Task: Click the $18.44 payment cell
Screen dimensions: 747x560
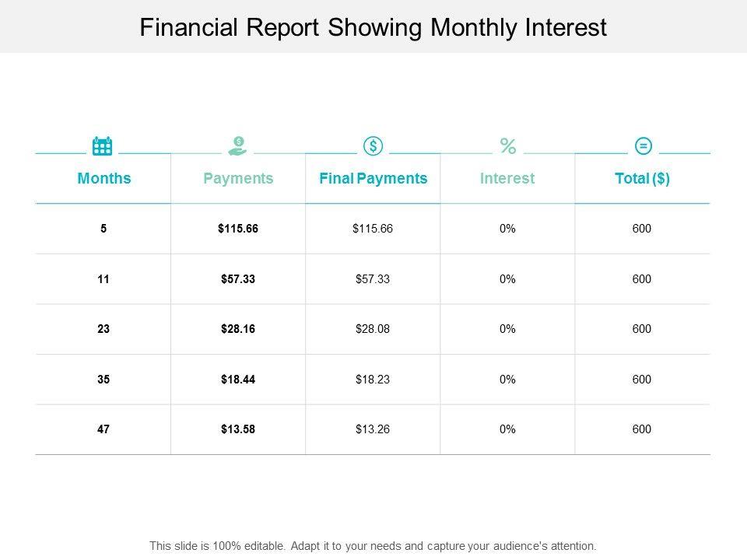Action: tap(238, 380)
